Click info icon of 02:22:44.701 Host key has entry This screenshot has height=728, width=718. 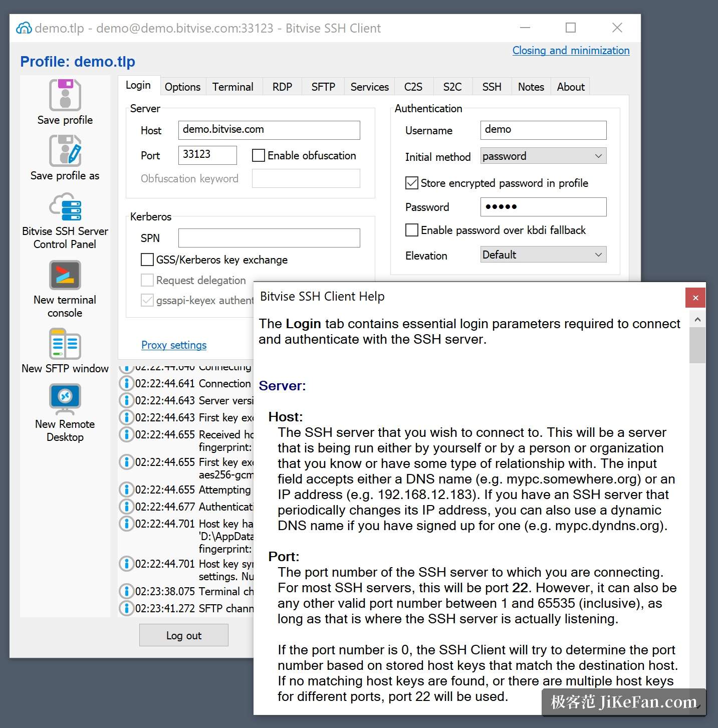tap(126, 524)
